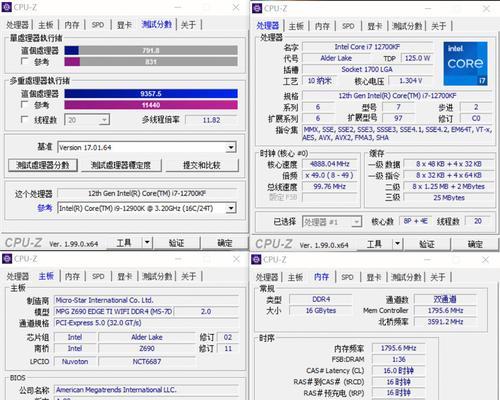Close the benchmark CPU-Z window
The width and height of the screenshot is (500, 400).
236,7
